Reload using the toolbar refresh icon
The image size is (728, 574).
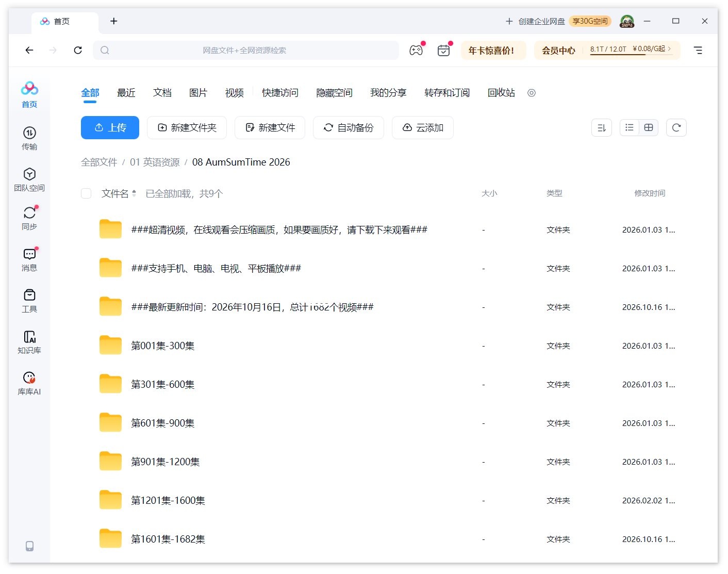coord(78,50)
